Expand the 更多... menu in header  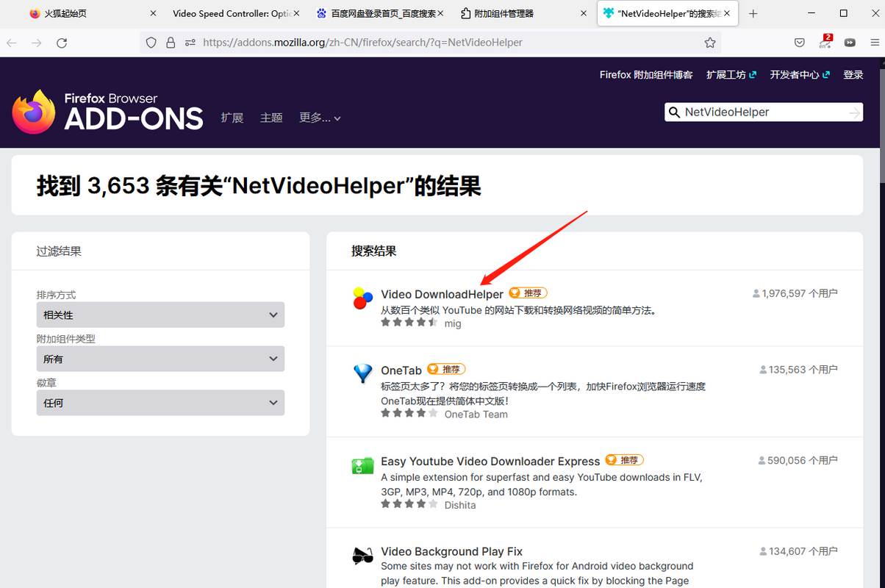[320, 118]
